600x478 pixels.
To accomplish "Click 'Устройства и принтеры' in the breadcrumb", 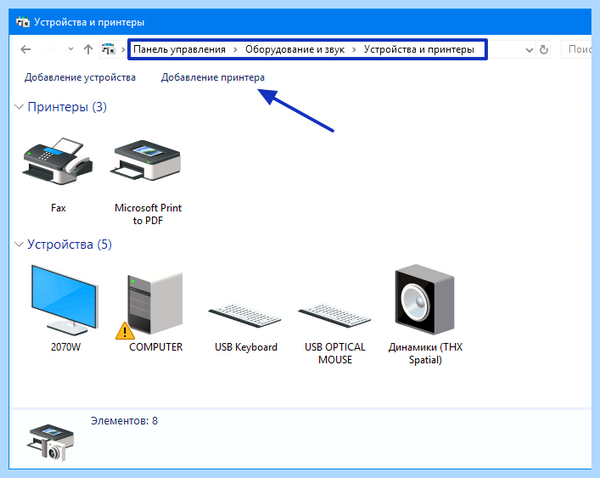I will 419,49.
